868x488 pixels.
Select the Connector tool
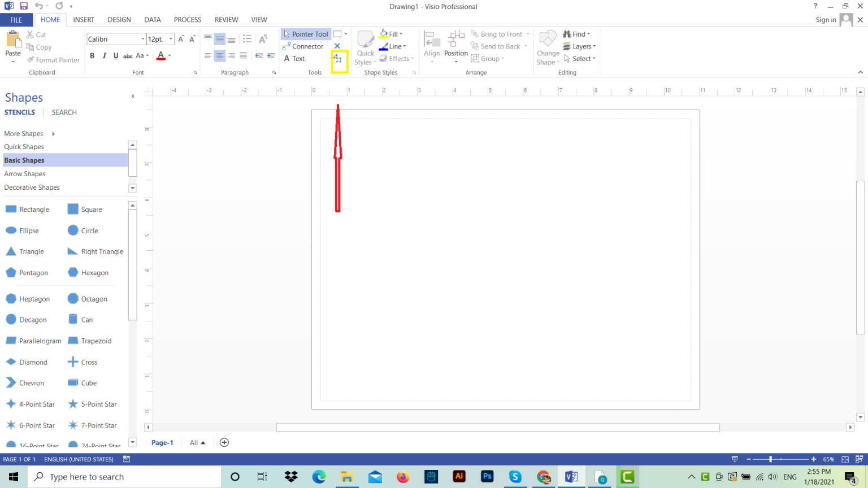coord(303,47)
